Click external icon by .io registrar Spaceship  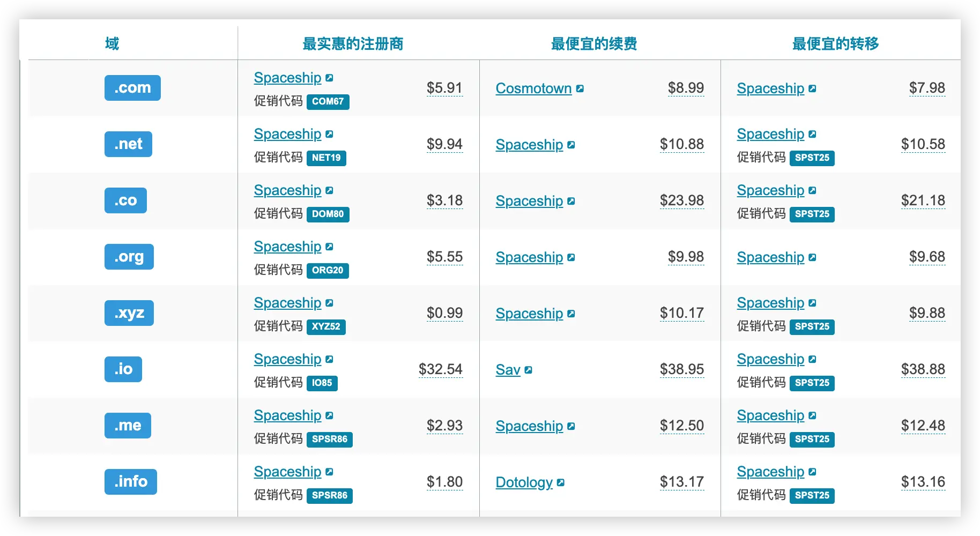click(x=329, y=359)
